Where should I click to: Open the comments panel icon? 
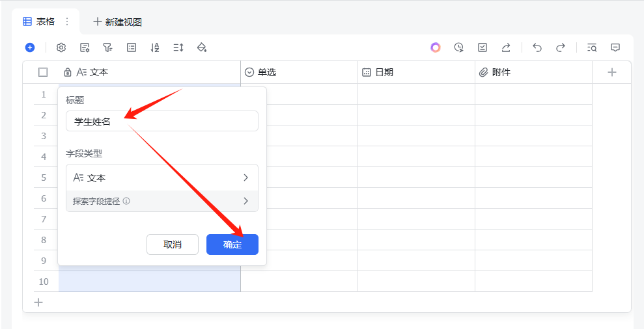click(615, 47)
